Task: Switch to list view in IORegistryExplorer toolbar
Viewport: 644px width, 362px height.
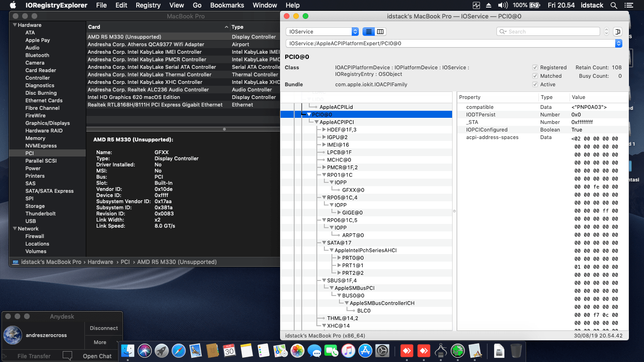Action: [369, 32]
